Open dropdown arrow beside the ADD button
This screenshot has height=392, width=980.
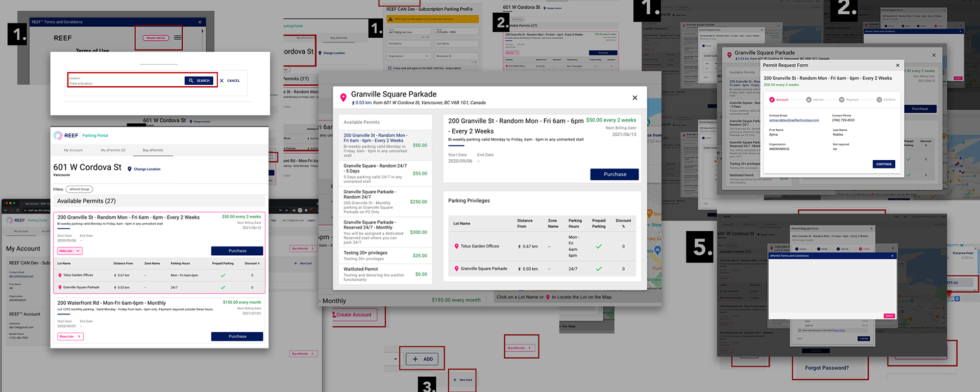[x=395, y=359]
